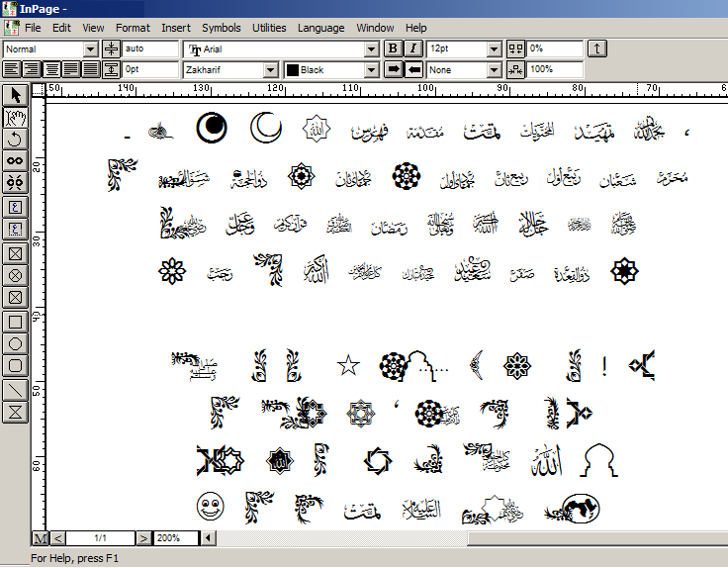Open the 12pt font size dropdown

(494, 48)
